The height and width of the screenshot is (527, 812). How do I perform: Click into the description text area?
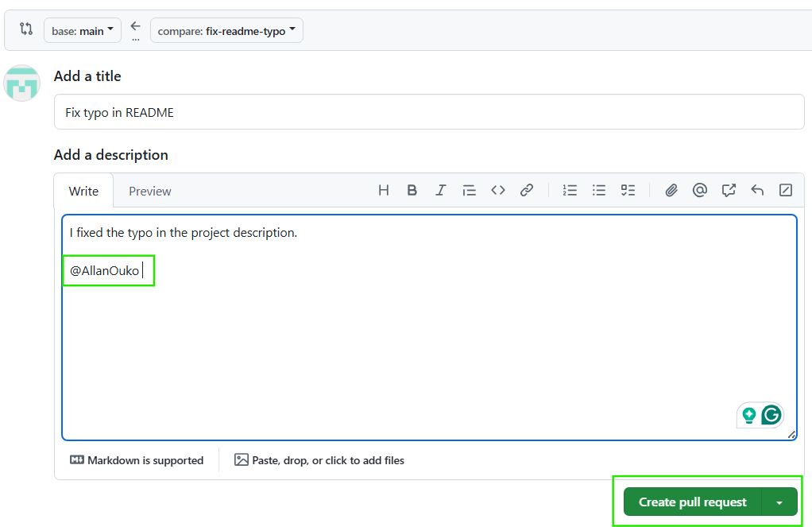(429, 327)
